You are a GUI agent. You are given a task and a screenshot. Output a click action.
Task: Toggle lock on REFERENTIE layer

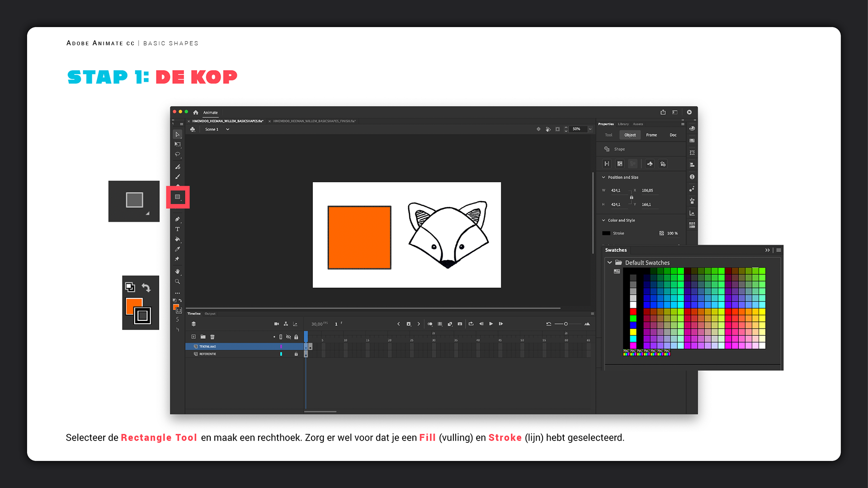(x=296, y=354)
